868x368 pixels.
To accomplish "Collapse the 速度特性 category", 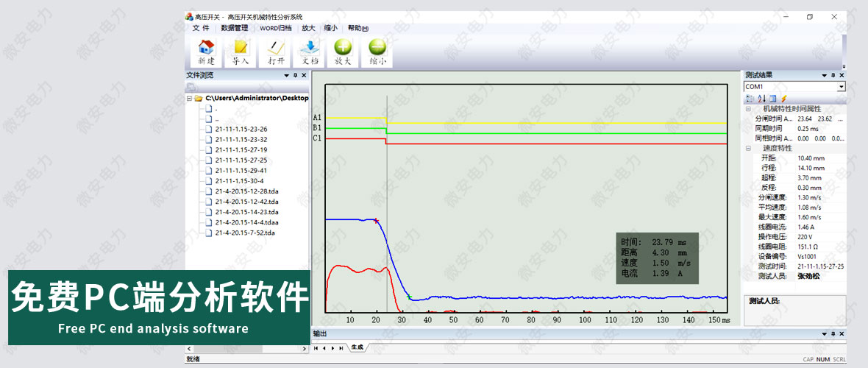I will tap(748, 148).
